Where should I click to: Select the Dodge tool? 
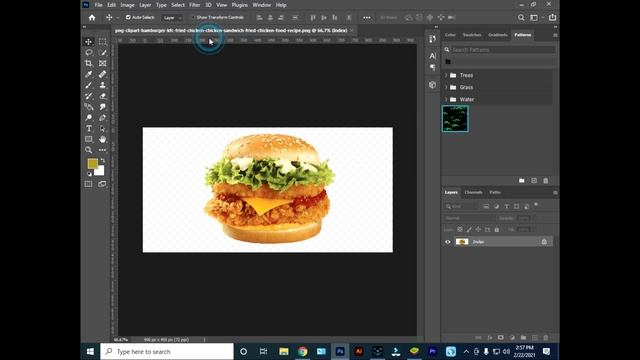pyautogui.click(x=89, y=118)
